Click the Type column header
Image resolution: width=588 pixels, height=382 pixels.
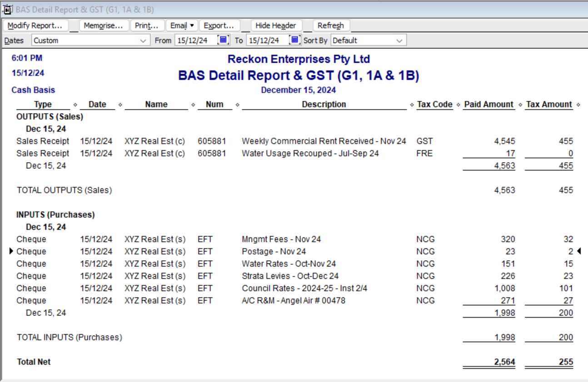43,104
